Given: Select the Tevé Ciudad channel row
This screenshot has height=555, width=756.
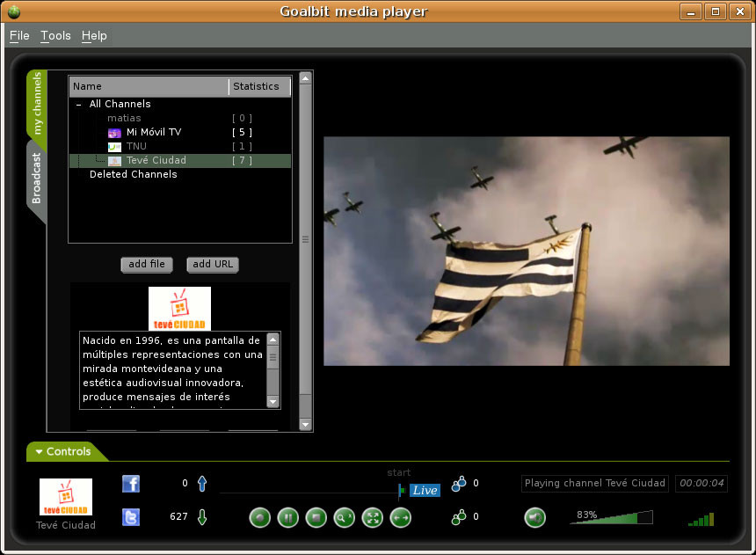Looking at the screenshot, I should tap(180, 161).
